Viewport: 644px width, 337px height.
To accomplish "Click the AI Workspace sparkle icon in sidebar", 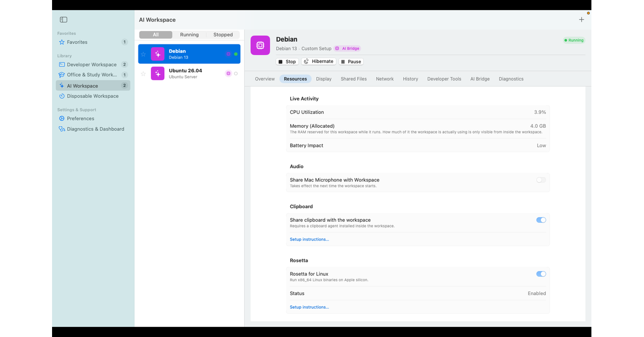I will (x=62, y=86).
